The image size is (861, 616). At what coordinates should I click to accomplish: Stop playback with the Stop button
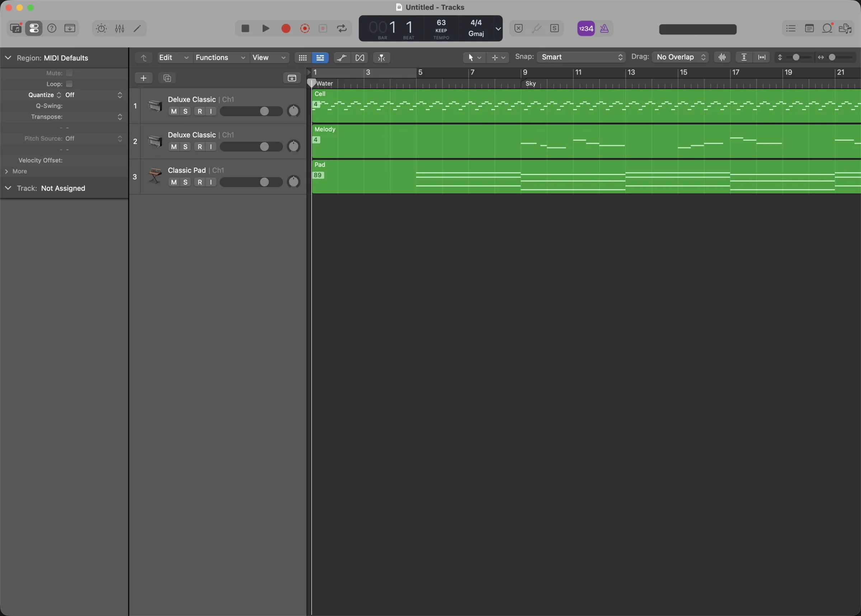pos(245,28)
